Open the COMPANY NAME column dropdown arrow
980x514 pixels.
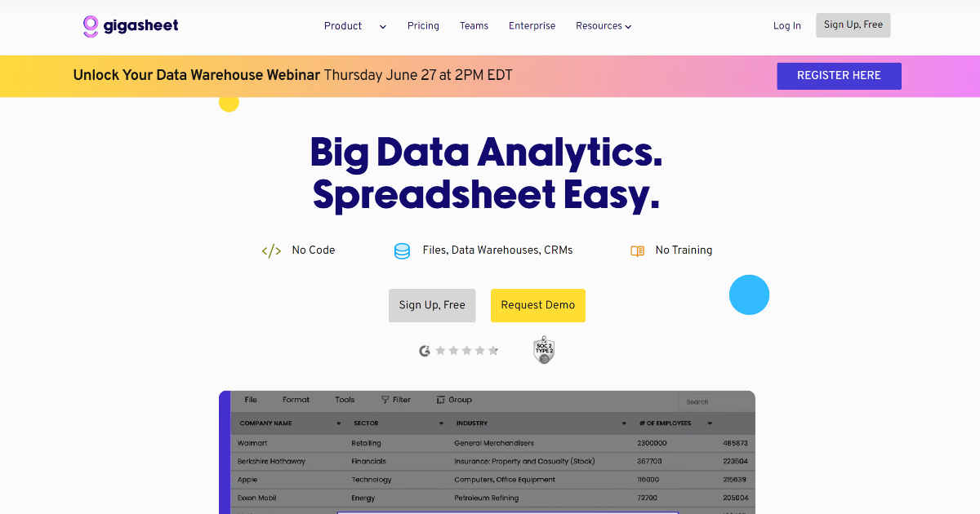click(x=338, y=423)
